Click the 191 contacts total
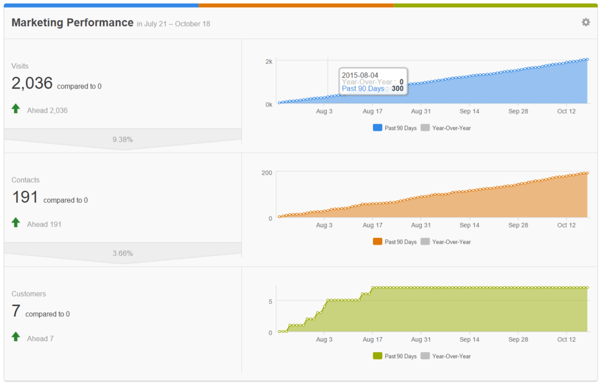The image size is (600, 385). (25, 197)
